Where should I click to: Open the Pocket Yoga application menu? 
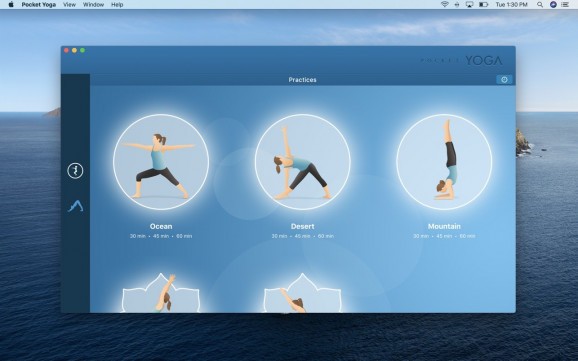[39, 5]
